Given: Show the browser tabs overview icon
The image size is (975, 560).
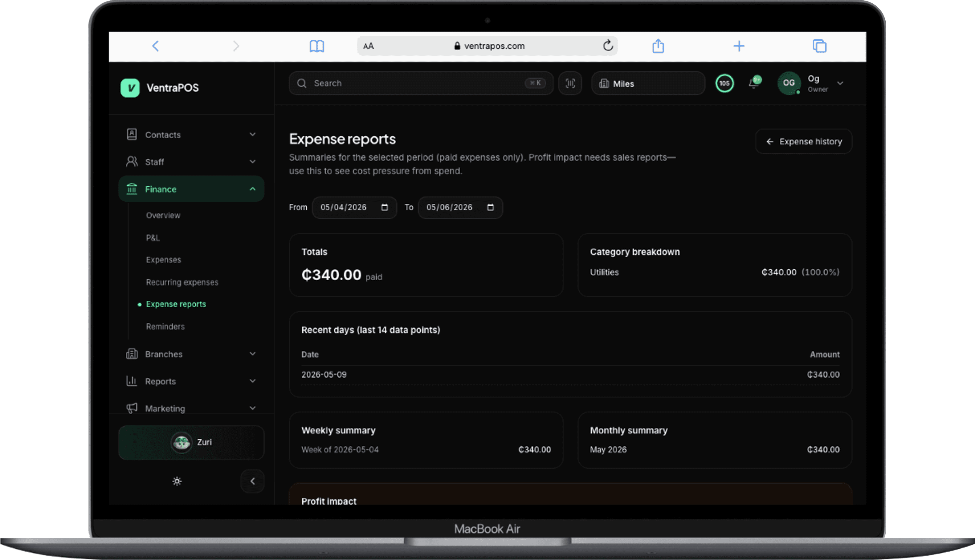Looking at the screenshot, I should tap(820, 46).
